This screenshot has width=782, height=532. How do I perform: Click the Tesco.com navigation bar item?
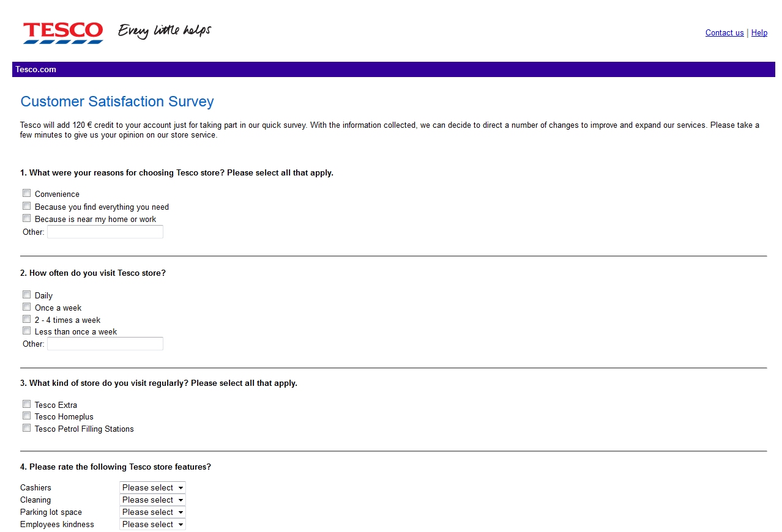coord(36,70)
